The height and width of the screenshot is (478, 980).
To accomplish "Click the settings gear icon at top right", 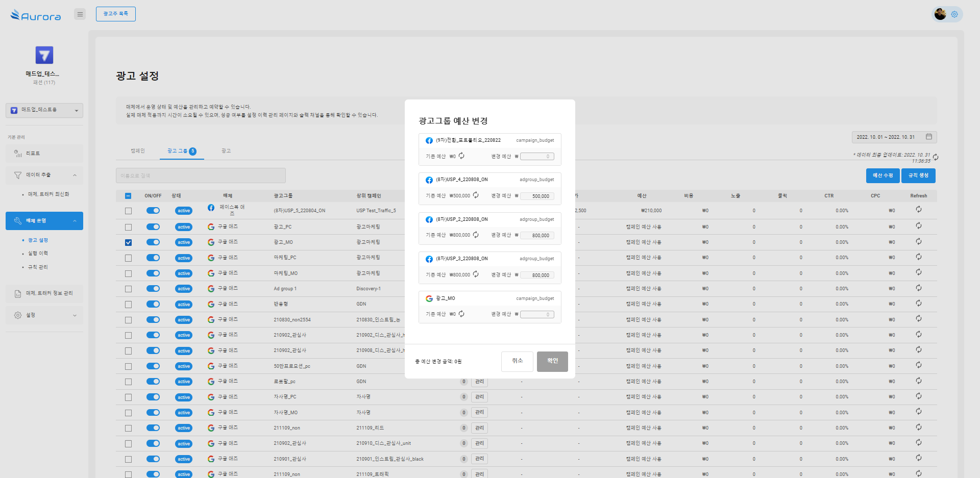I will 954,14.
